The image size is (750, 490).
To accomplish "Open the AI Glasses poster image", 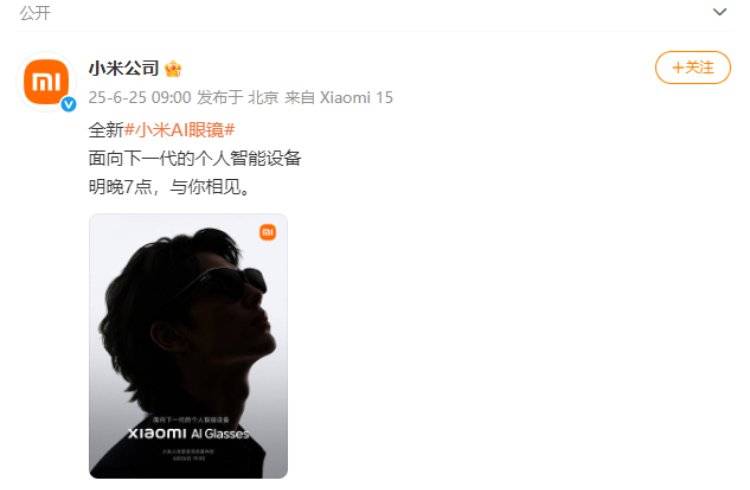I will (x=188, y=346).
